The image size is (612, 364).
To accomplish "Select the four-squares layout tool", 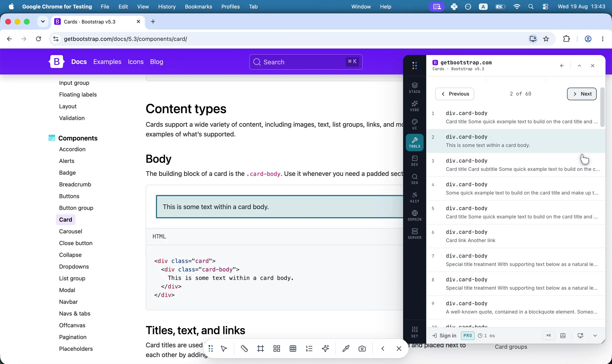I will [277, 349].
